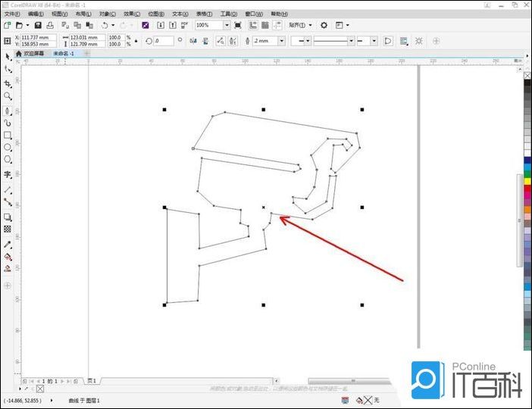532x409 pixels.
Task: Click the Paste icon in toolbar
Action: [89, 25]
